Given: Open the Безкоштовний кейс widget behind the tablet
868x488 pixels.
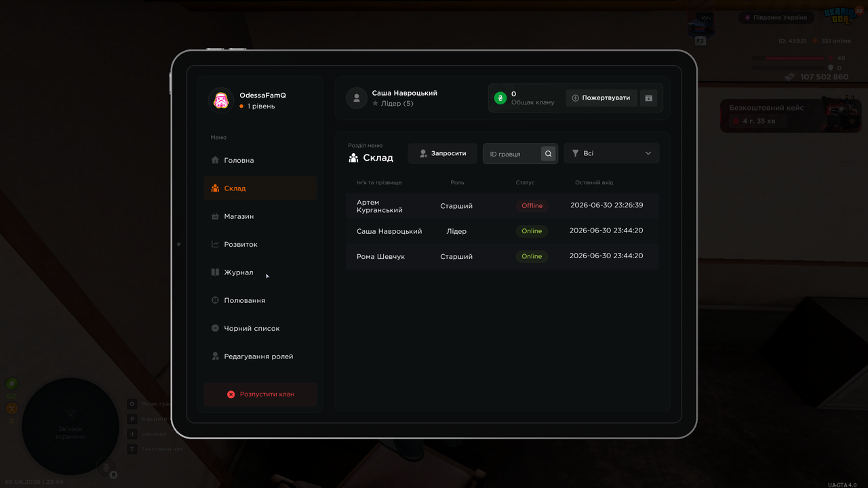Looking at the screenshot, I should tap(791, 115).
